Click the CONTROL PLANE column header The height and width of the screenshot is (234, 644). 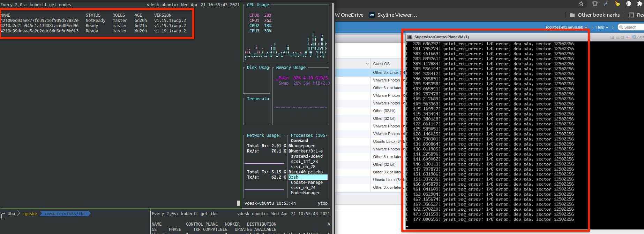(x=202, y=224)
